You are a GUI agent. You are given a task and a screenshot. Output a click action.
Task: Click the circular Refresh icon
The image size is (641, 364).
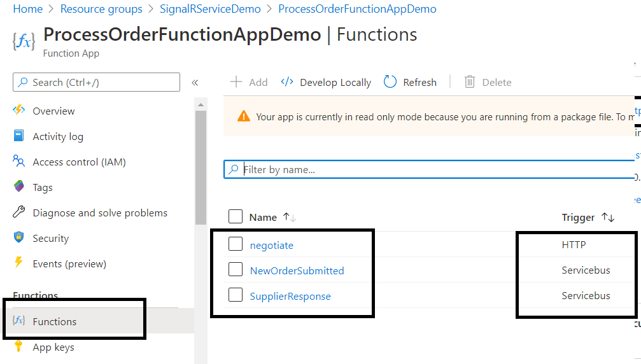(x=390, y=81)
